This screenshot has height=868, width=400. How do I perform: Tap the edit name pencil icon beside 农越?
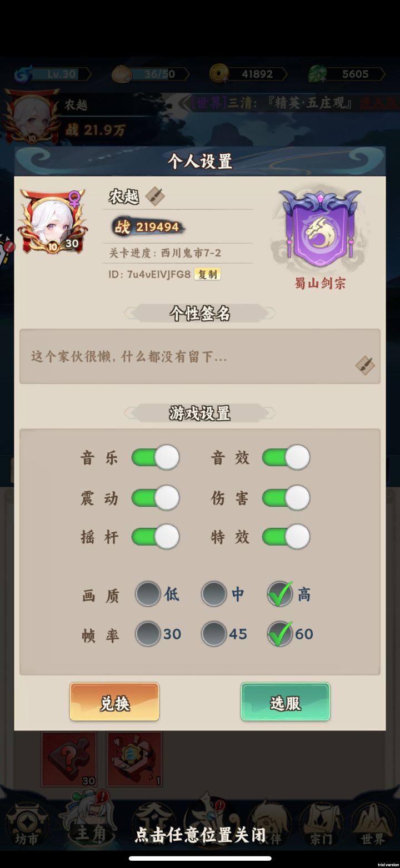click(154, 195)
